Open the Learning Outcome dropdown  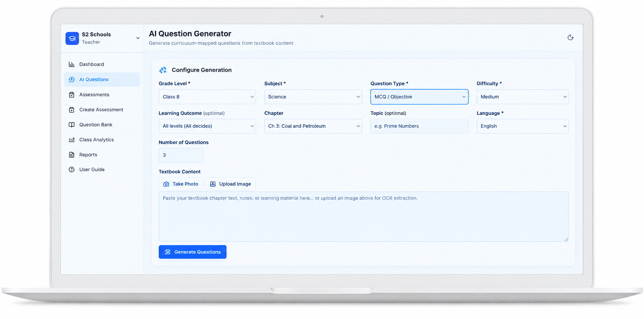[x=207, y=126]
